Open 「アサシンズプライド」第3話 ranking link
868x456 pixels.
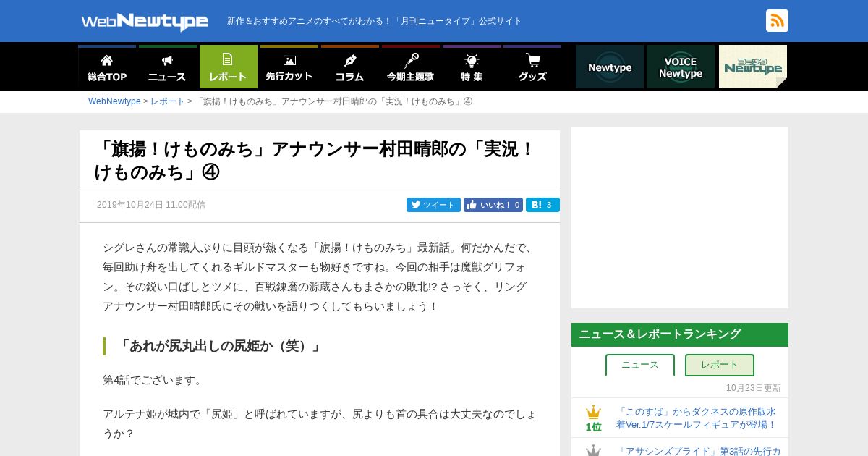698,450
